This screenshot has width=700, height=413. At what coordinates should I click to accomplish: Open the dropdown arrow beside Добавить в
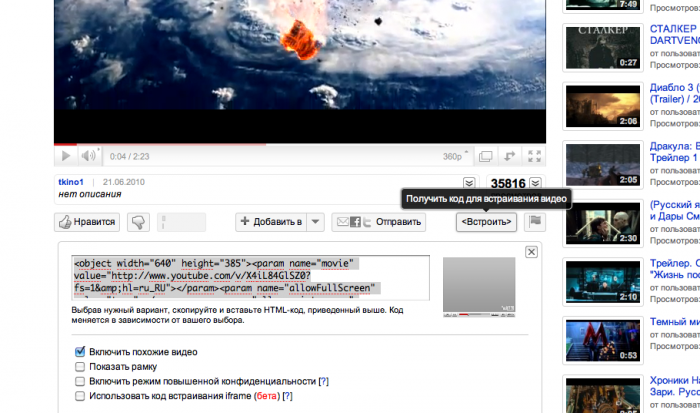point(315,222)
